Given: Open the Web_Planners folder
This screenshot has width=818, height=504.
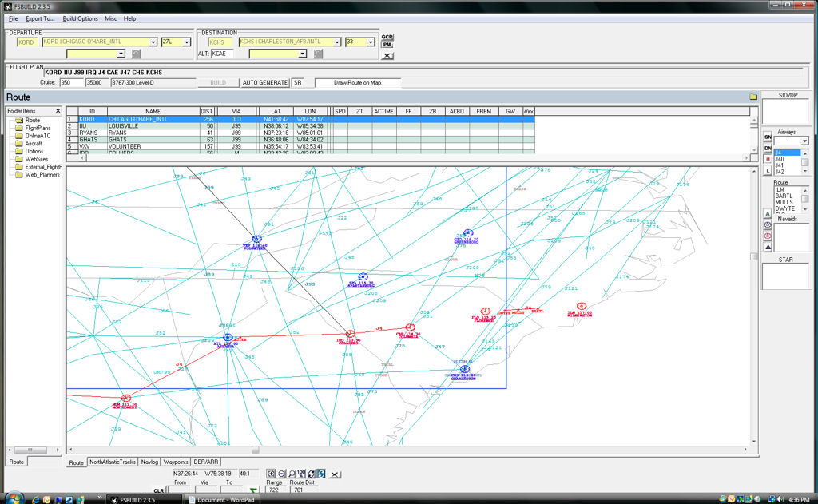Looking at the screenshot, I should click(x=42, y=175).
